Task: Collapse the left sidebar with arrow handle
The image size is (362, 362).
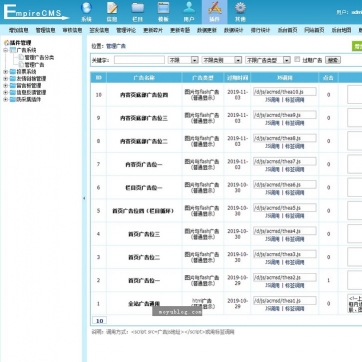Action: [x=84, y=198]
